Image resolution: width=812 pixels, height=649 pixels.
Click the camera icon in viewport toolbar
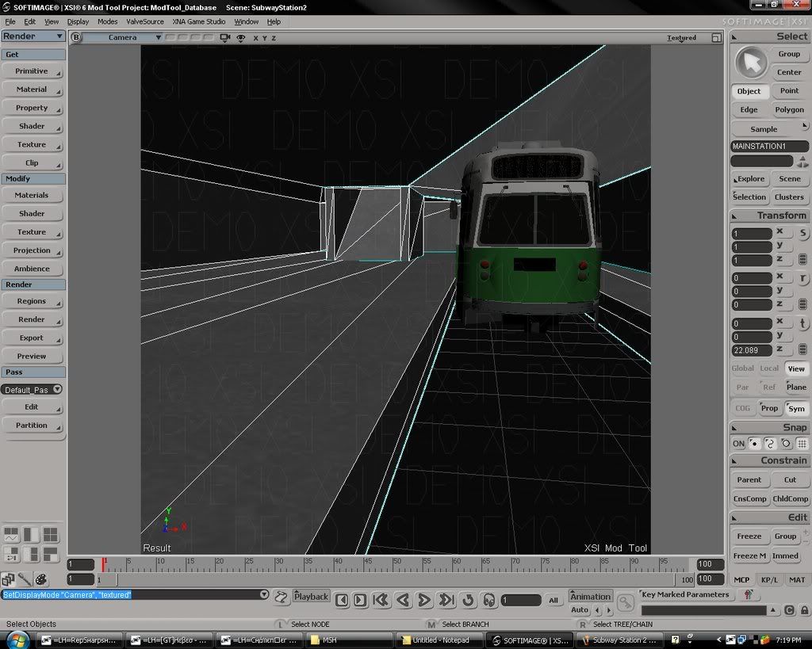pyautogui.click(x=224, y=38)
